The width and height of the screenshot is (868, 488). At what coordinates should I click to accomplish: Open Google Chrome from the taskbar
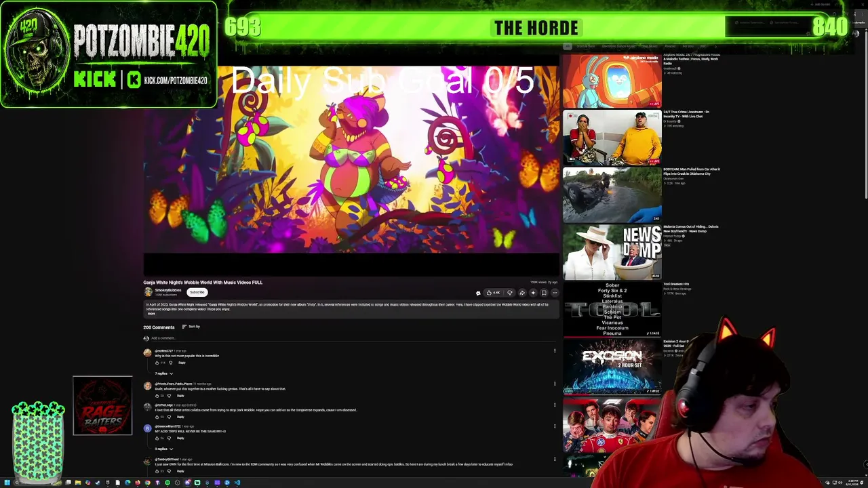148,483
